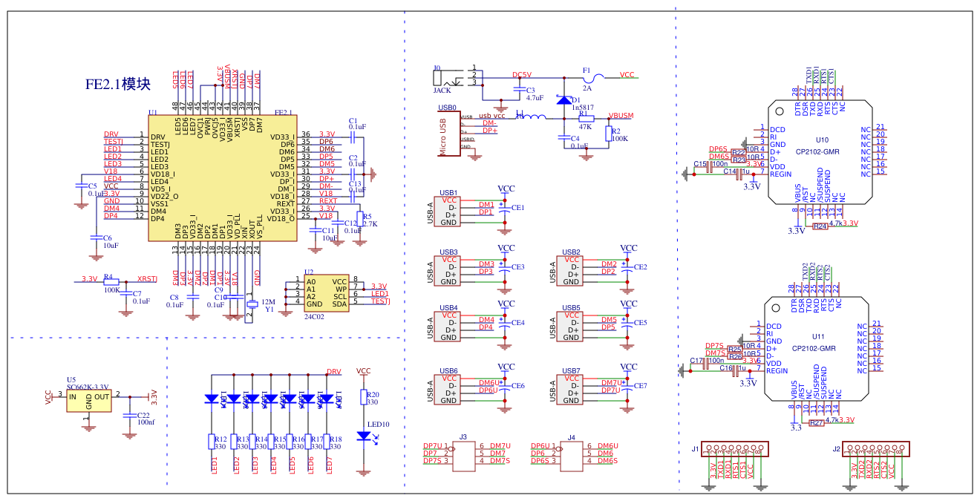Click the TESTJ label at U2 SDA
The height and width of the screenshot is (501, 980).
pos(380,301)
